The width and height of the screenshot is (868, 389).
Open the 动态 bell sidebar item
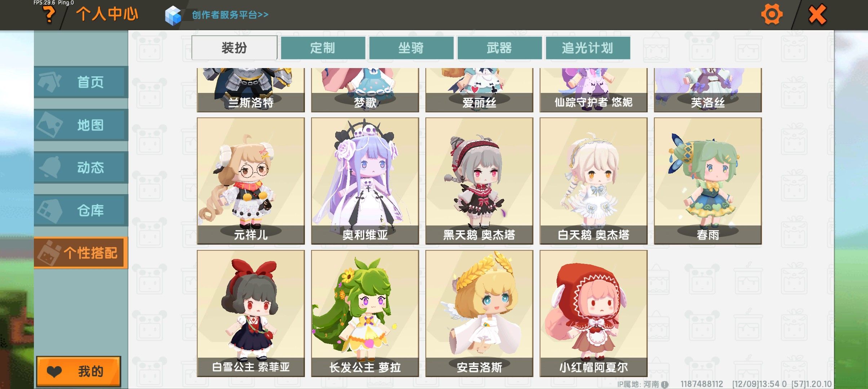[x=81, y=167]
